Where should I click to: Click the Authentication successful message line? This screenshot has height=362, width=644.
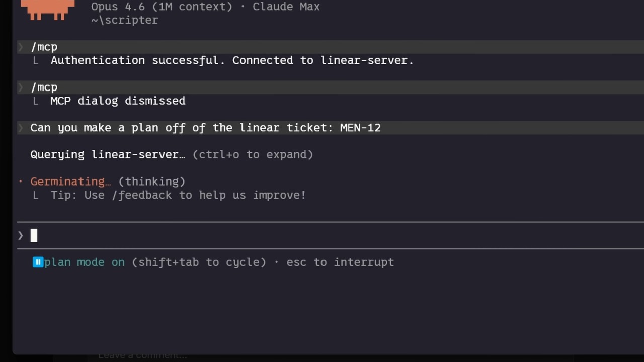pyautogui.click(x=232, y=60)
